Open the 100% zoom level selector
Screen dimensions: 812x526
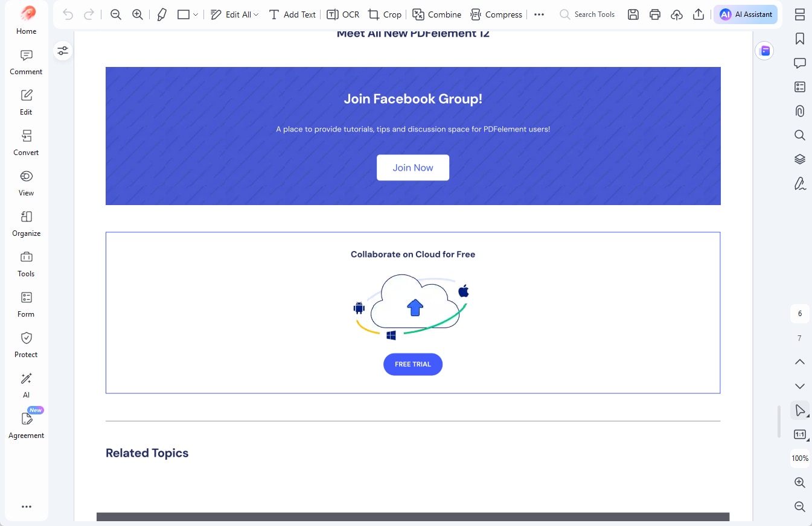tap(800, 458)
